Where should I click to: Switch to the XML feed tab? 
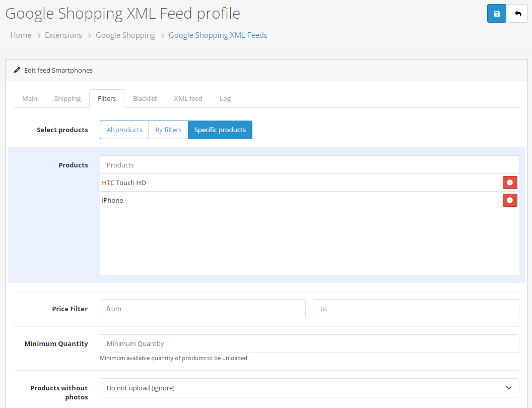[x=188, y=98]
